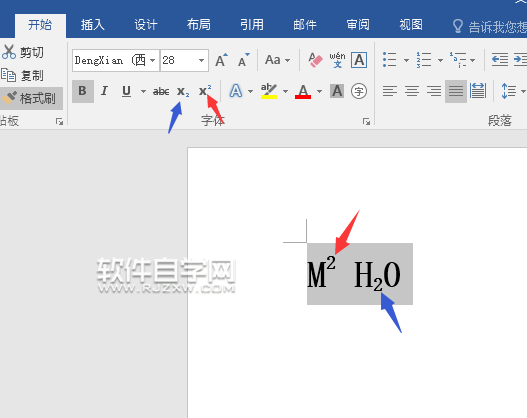This screenshot has height=418, width=527.
Task: Apply character border icon
Action: (x=359, y=60)
